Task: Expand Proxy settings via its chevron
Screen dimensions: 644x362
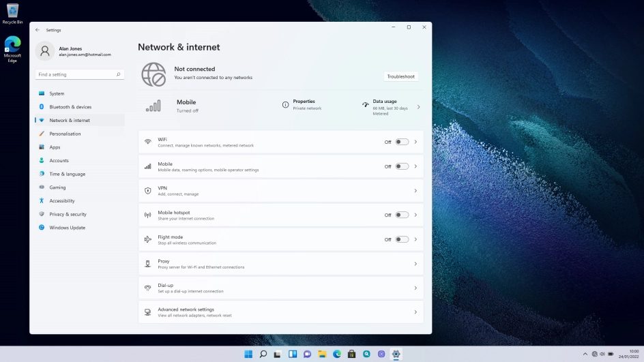Action: tap(415, 264)
